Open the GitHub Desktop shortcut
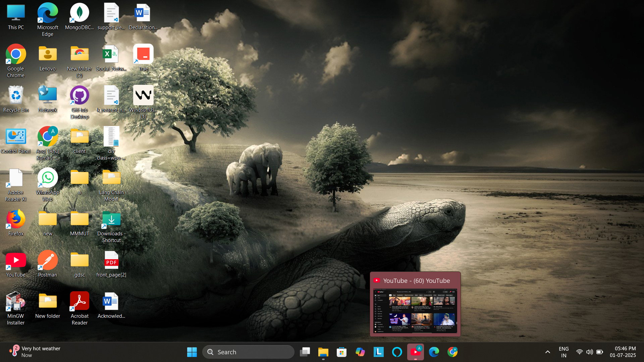Viewport: 644px width, 362px height. pyautogui.click(x=79, y=96)
